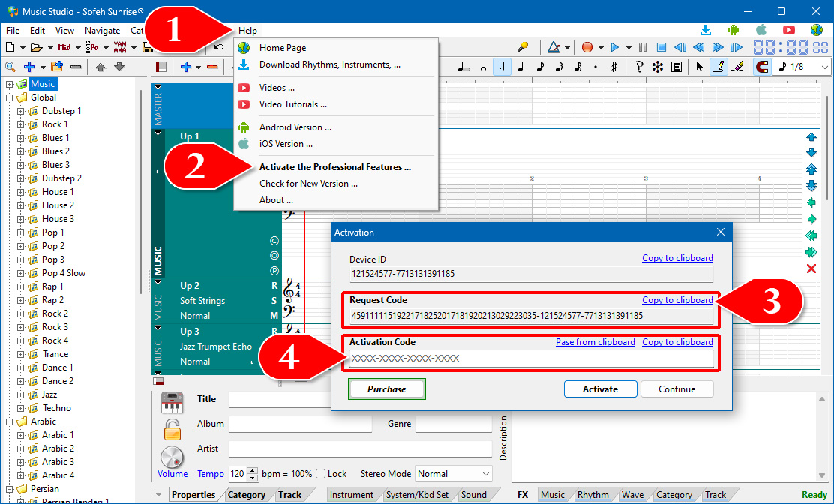This screenshot has height=504, width=834.
Task: Click the metronome icon in the toolbar
Action: (553, 47)
